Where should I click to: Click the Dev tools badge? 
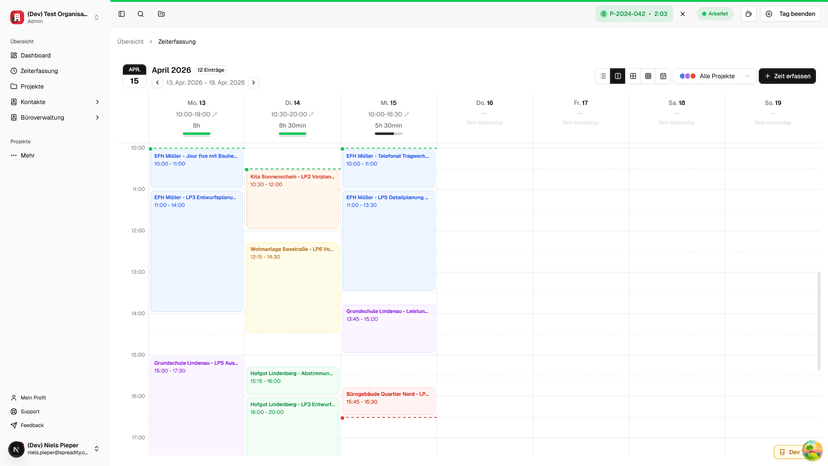point(789,452)
